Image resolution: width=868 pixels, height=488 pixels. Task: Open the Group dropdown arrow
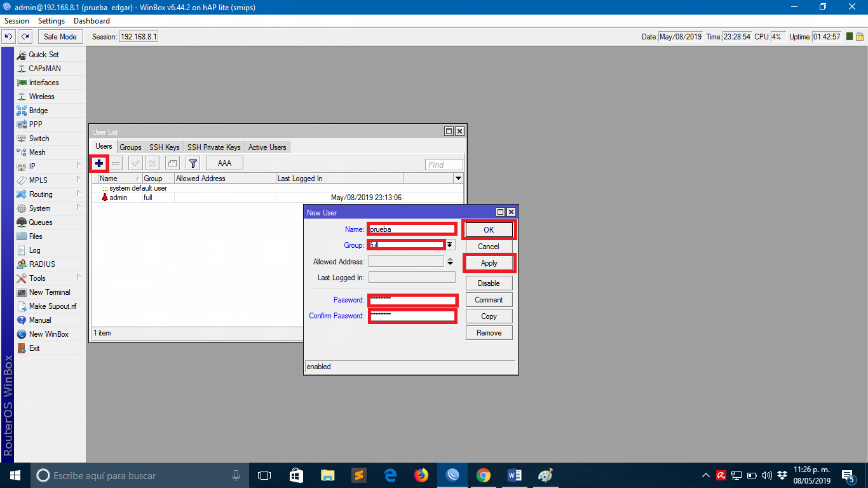[450, 245]
